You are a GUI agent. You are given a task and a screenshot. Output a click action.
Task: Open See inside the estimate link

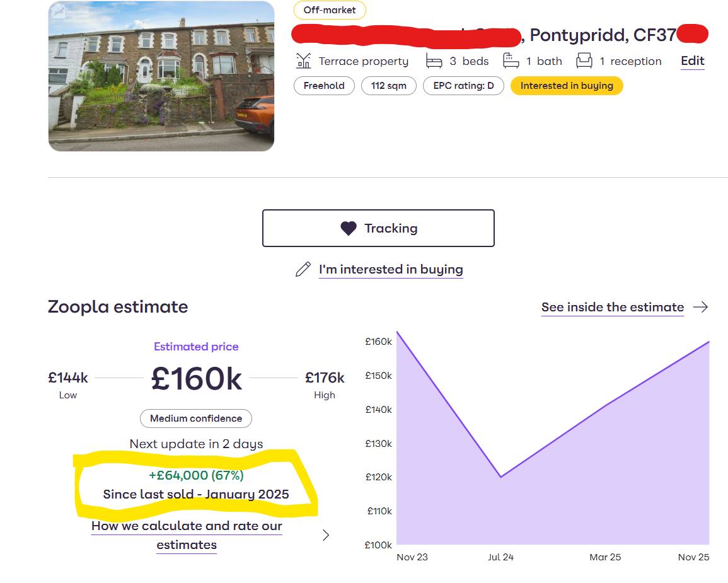(612, 307)
